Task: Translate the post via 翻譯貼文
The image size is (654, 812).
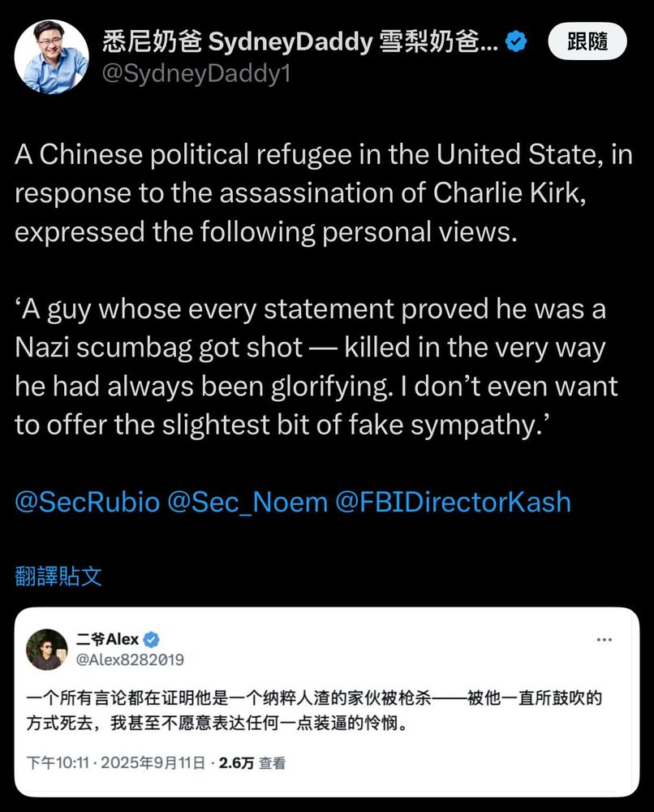Action: (x=58, y=576)
